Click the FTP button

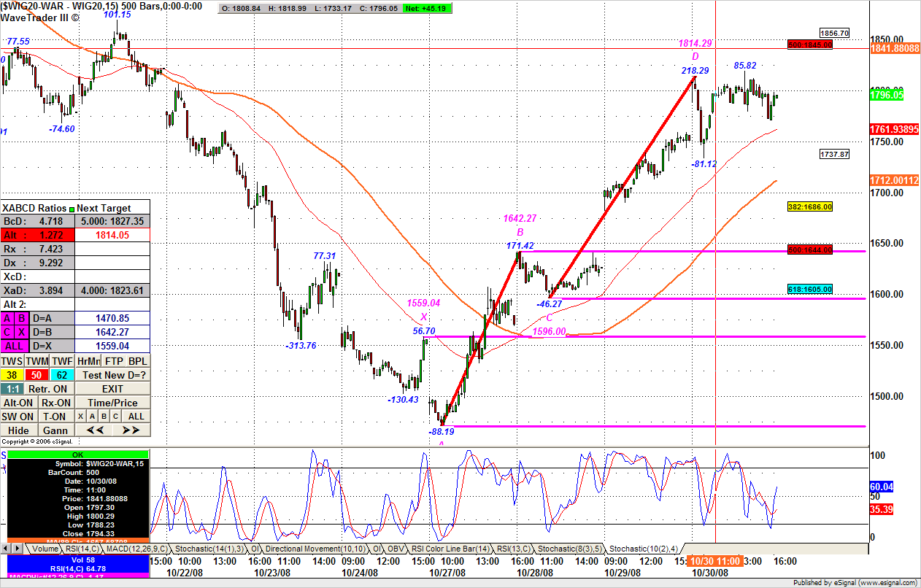[114, 361]
